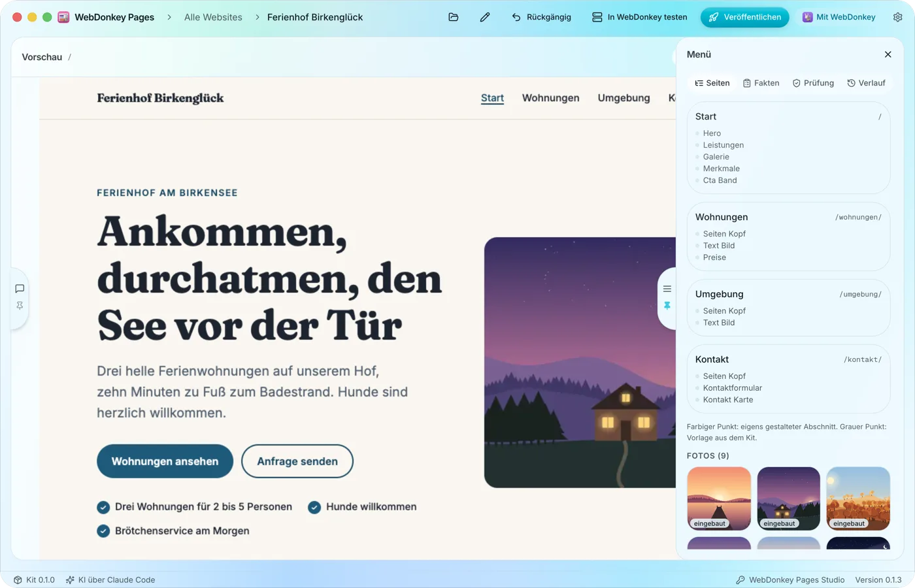Choose the Cta Band section

tap(720, 180)
